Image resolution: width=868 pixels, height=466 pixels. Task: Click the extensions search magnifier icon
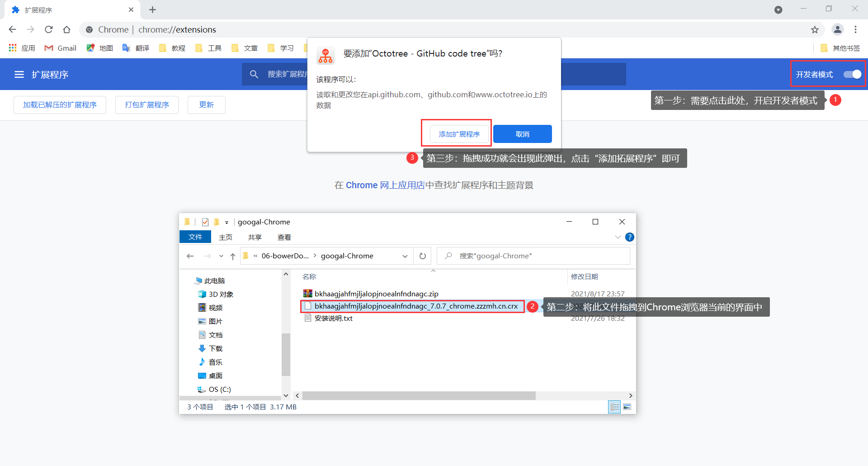click(x=254, y=74)
